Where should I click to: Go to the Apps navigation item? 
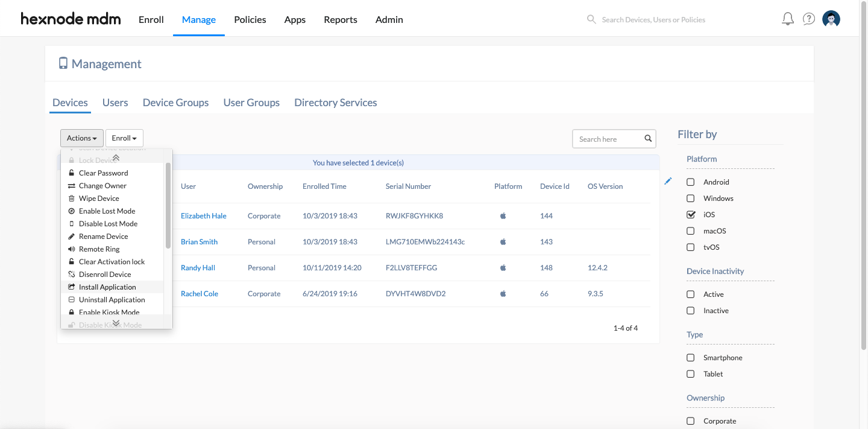(295, 20)
